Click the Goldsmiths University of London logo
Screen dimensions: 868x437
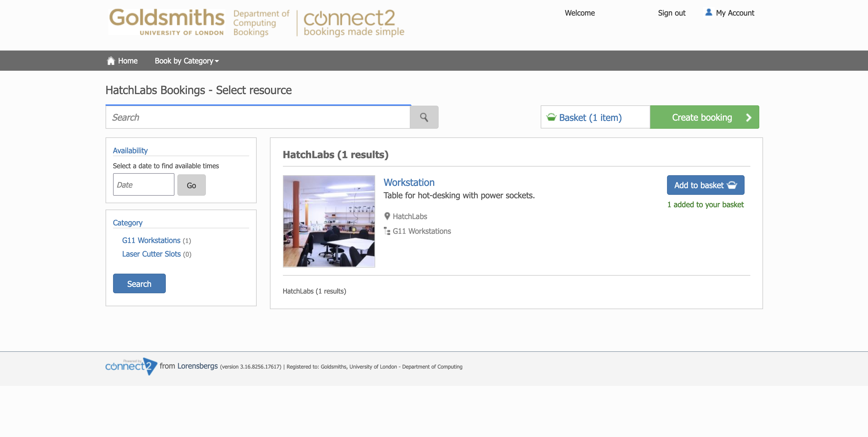point(166,22)
